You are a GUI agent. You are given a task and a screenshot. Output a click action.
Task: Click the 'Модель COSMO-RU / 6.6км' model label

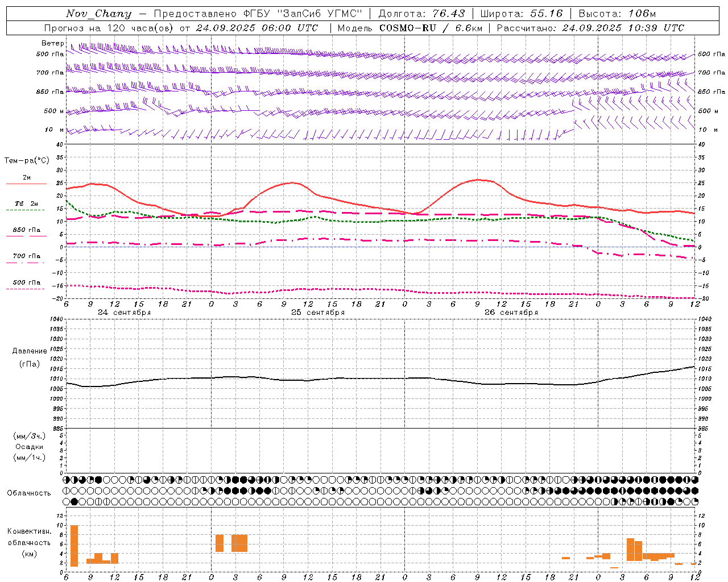pos(409,28)
